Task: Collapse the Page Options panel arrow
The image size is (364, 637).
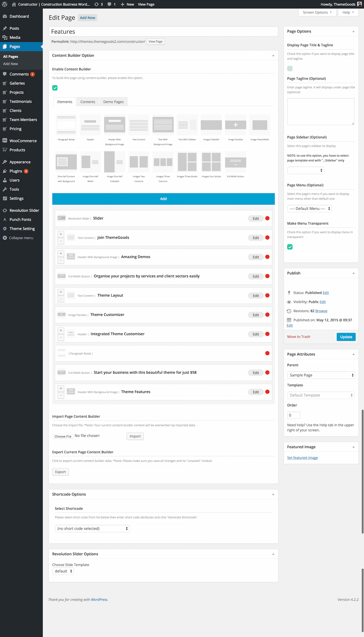Action: coord(353,32)
